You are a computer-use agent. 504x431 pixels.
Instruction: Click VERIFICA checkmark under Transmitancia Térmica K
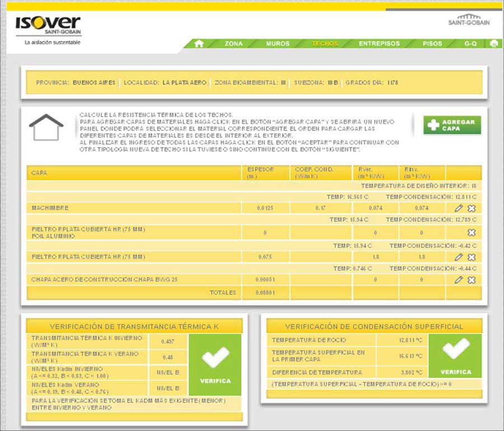pyautogui.click(x=215, y=364)
